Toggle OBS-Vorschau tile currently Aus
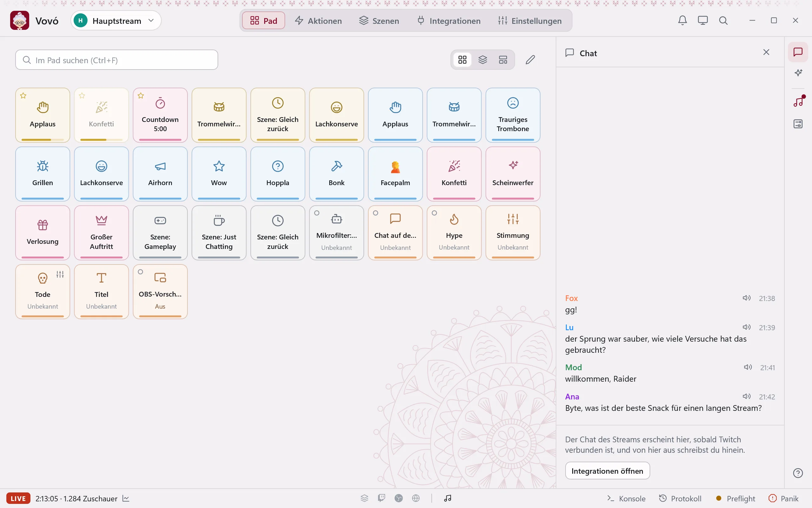 (160, 292)
